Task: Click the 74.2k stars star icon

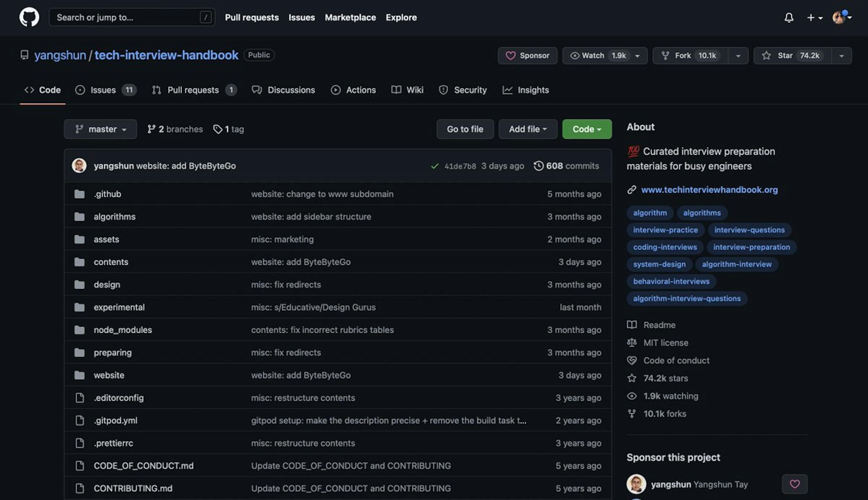Action: click(632, 378)
